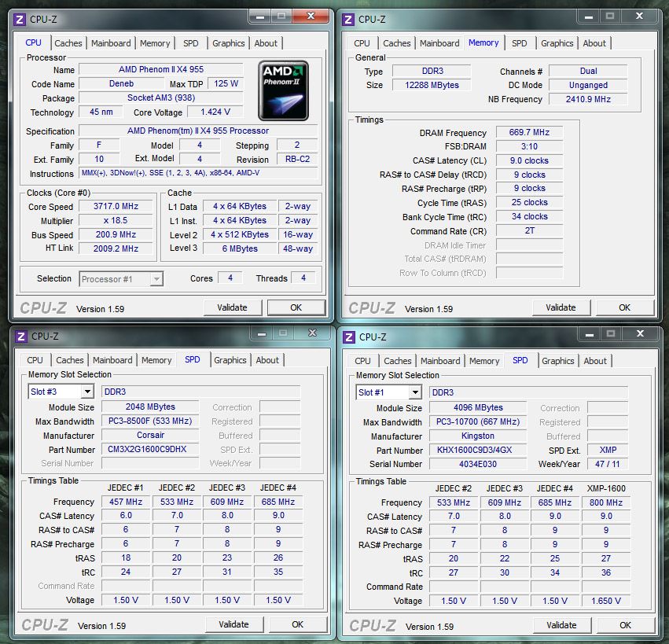Click the module size '4096 MBytes' value
This screenshot has width=669, height=644.
tap(478, 408)
